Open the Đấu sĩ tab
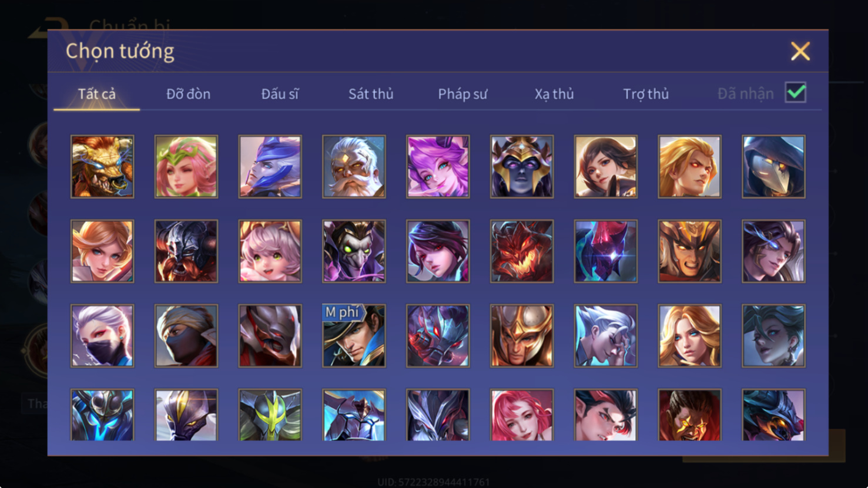Viewport: 868px width, 488px height. click(280, 94)
